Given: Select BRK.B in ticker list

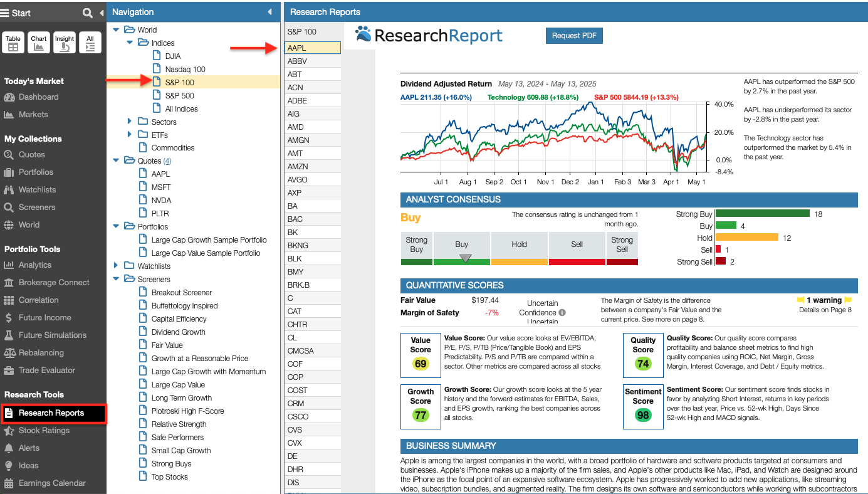Looking at the screenshot, I should [313, 285].
